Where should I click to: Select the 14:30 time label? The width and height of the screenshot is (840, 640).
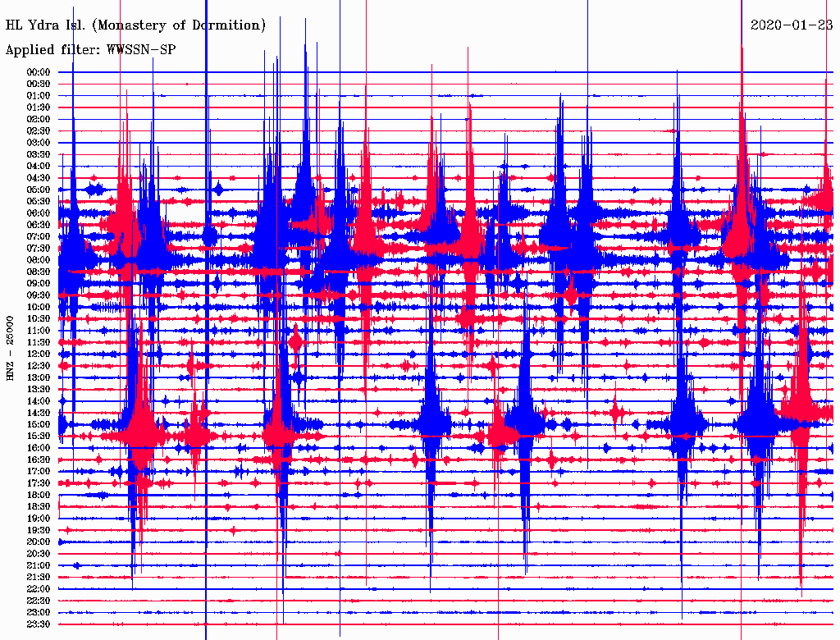[39, 413]
